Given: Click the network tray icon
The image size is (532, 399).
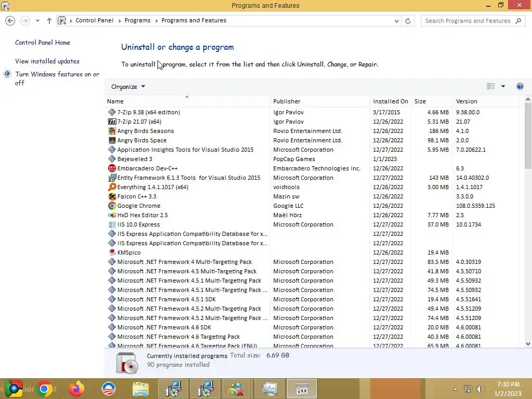Looking at the screenshot, I should point(468,389).
